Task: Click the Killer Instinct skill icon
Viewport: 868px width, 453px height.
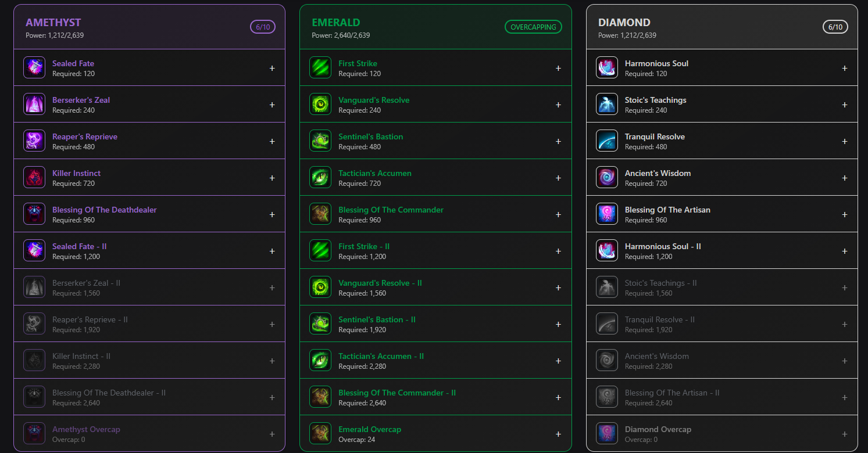Action: pos(34,178)
